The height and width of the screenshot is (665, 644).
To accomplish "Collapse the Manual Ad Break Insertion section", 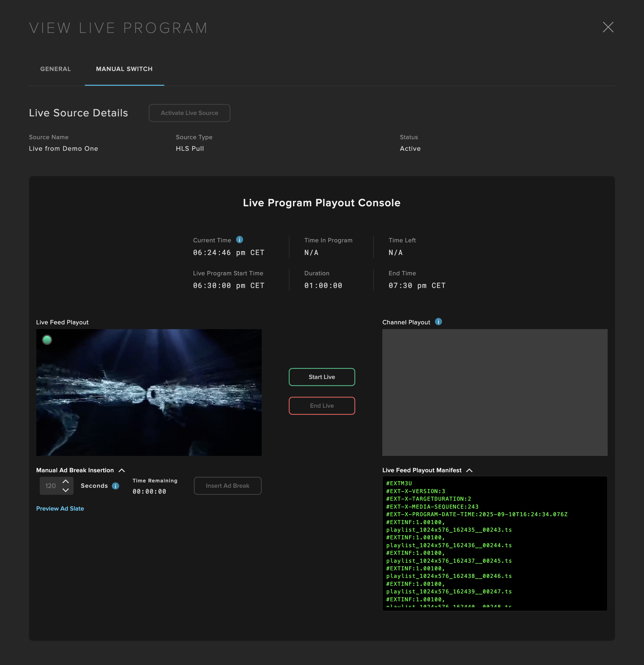I will click(122, 470).
